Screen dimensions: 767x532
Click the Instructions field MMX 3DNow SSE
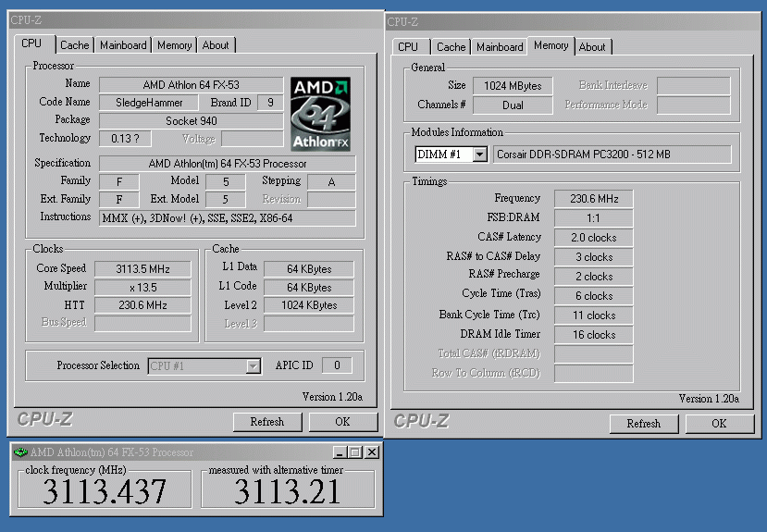pos(228,218)
